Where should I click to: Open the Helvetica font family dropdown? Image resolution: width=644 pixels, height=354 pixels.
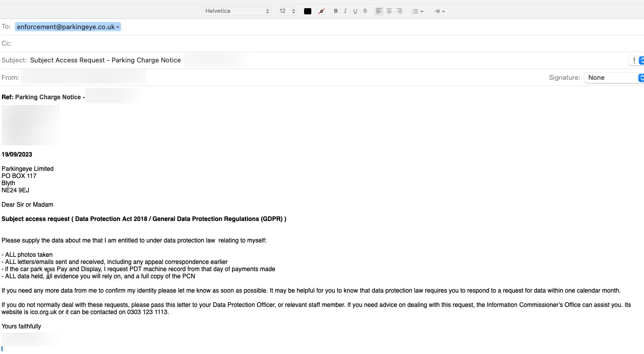point(237,11)
